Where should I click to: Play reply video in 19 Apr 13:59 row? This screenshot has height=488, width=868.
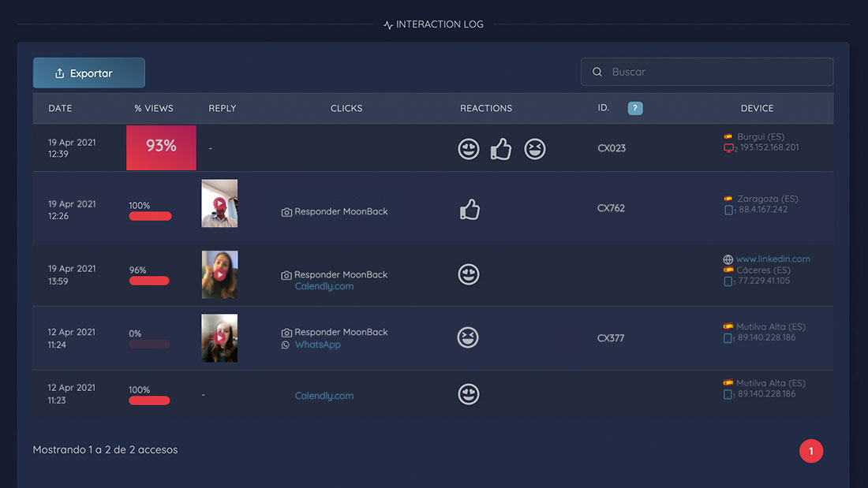pos(220,274)
